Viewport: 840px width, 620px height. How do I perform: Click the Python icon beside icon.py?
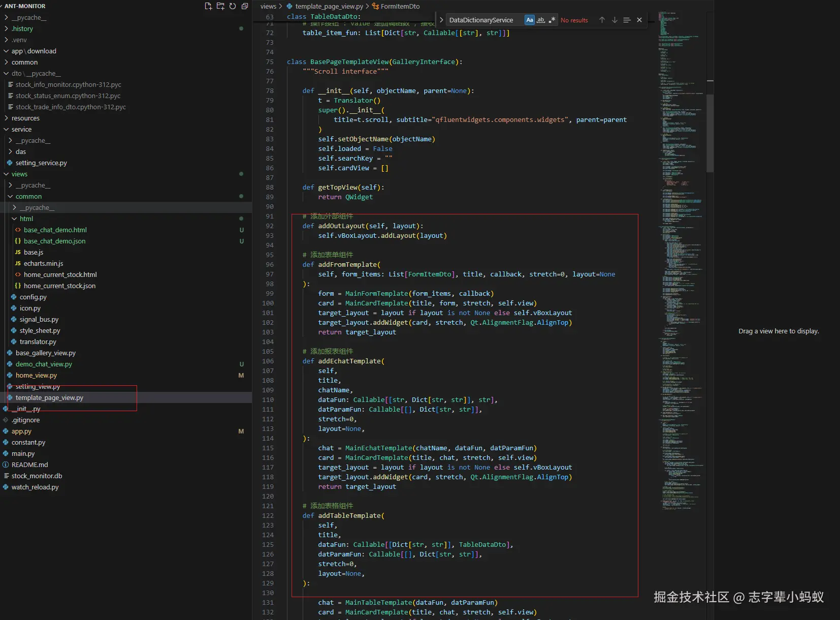[14, 308]
